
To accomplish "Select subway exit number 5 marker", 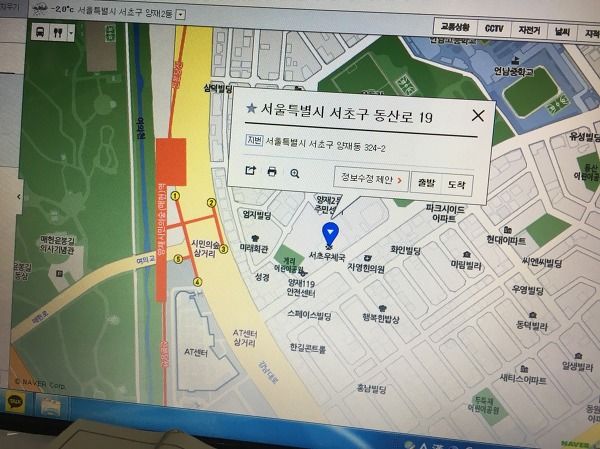I will pos(178,259).
